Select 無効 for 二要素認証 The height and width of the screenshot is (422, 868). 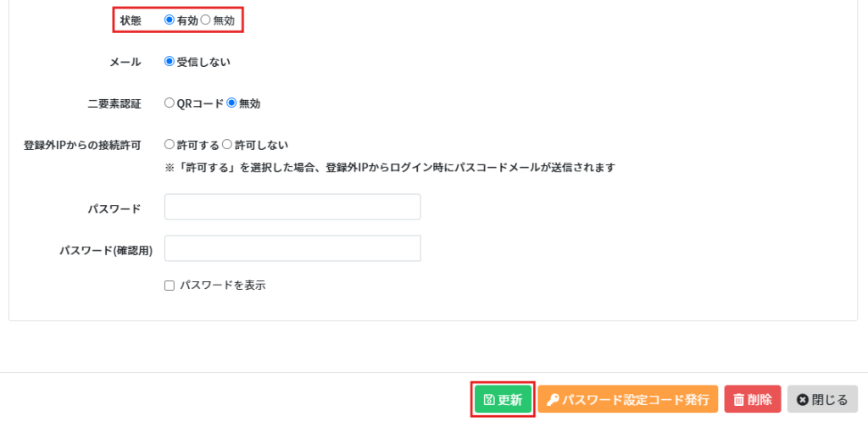[x=231, y=103]
